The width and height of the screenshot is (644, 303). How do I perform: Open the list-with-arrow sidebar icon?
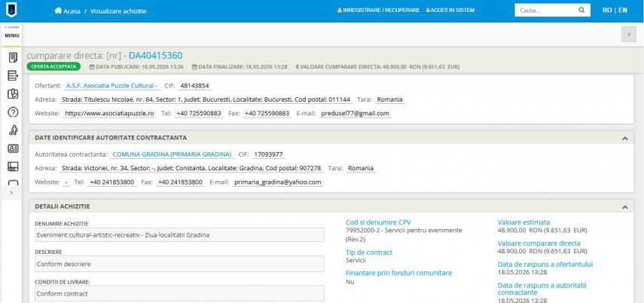(x=13, y=75)
